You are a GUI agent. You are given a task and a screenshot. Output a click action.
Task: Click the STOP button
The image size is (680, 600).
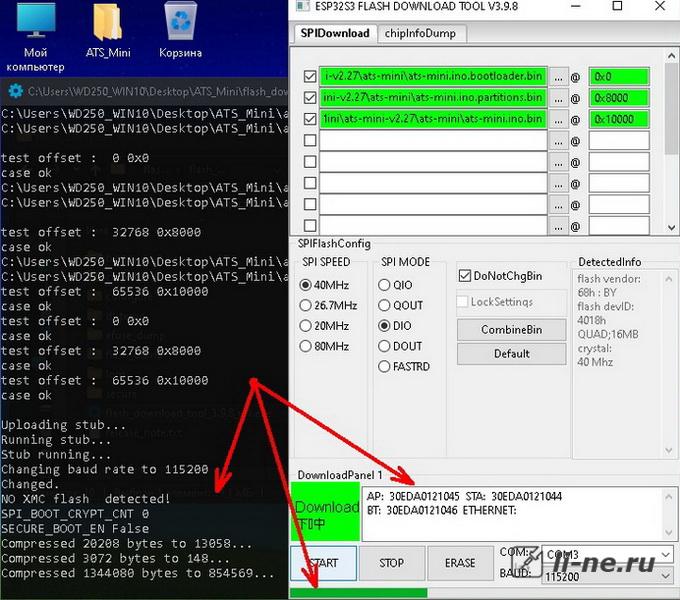(x=392, y=563)
